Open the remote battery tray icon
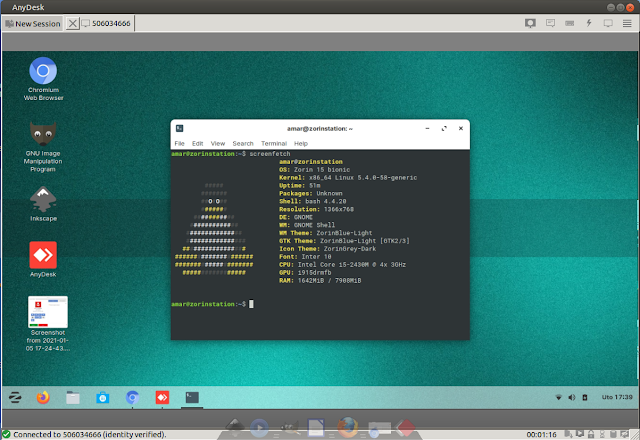This screenshot has height=440, width=640. [x=584, y=397]
